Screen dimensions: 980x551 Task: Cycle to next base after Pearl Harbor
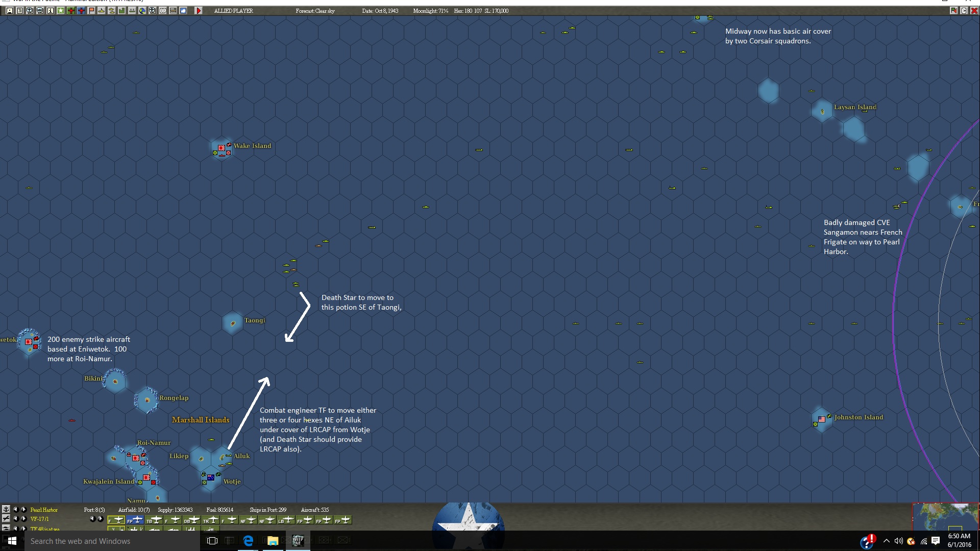coord(23,510)
